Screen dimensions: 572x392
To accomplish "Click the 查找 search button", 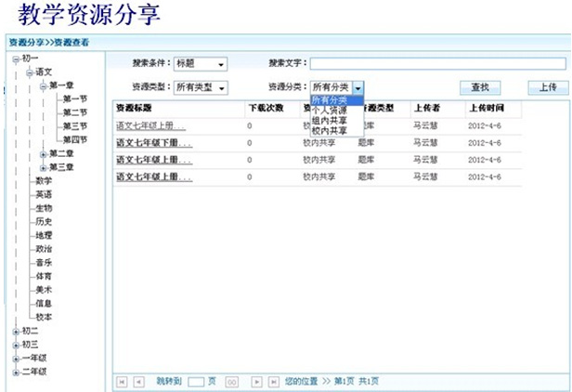I will (x=480, y=87).
